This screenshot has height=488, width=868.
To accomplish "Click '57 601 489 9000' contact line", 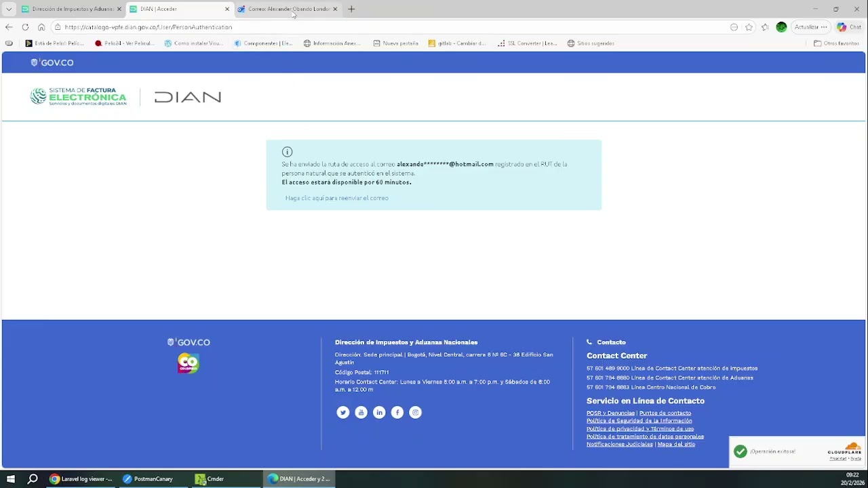I will pyautogui.click(x=672, y=369).
